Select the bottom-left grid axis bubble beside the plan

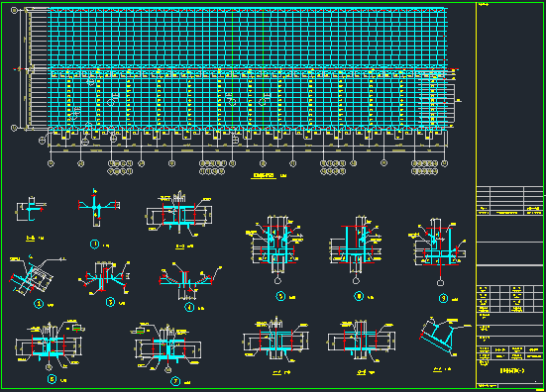(14, 128)
